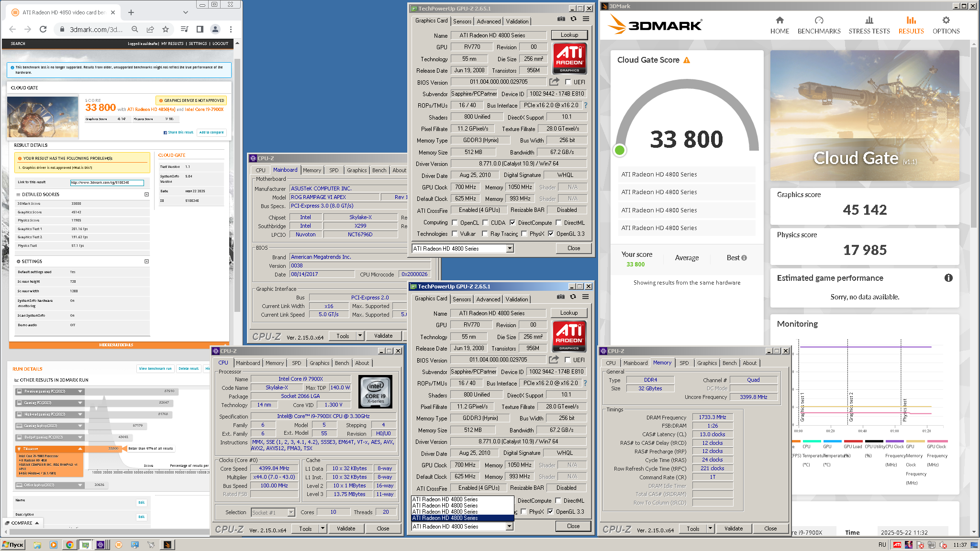The image size is (980, 551).
Task: Open GPU selector dropdown in upper GPU-Z
Action: (x=510, y=248)
